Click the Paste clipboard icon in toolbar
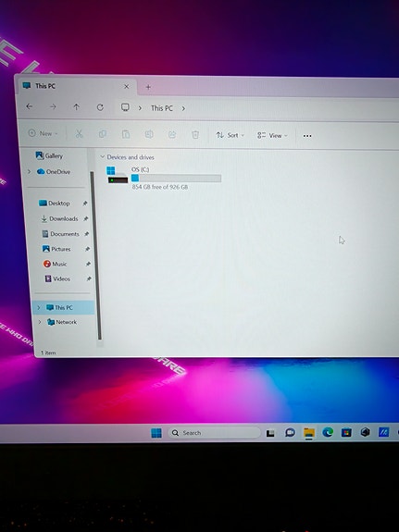This screenshot has width=399, height=532. pyautogui.click(x=126, y=134)
